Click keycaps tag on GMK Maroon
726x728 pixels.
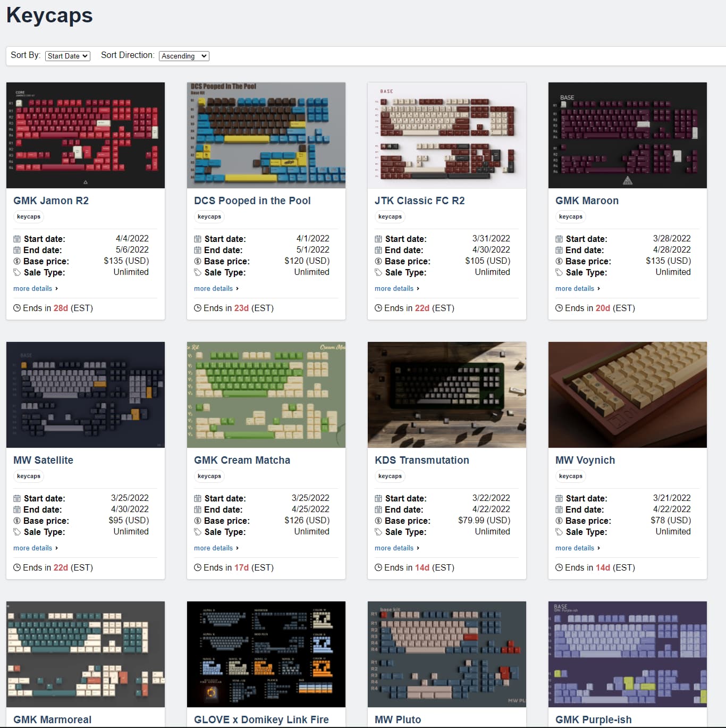[x=571, y=216]
